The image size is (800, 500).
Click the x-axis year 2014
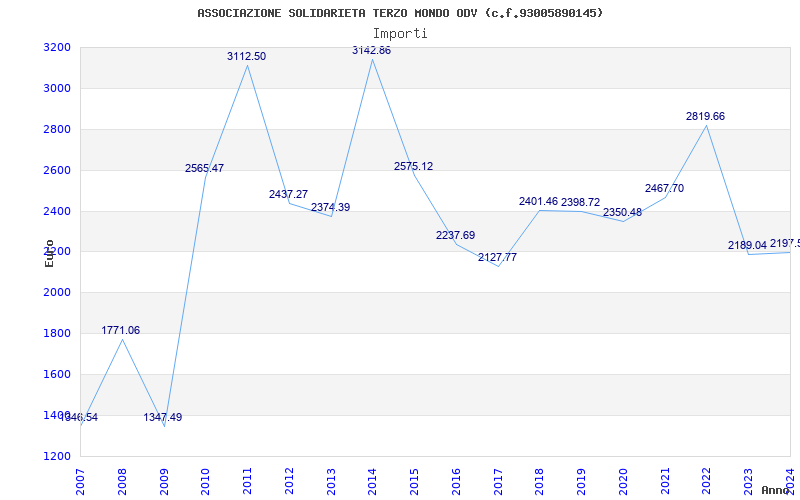(x=372, y=482)
